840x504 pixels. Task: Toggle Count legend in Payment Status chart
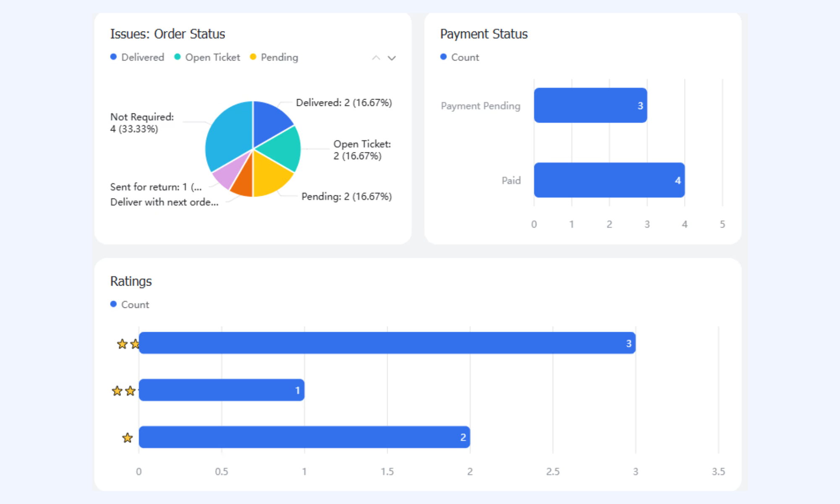coord(460,57)
